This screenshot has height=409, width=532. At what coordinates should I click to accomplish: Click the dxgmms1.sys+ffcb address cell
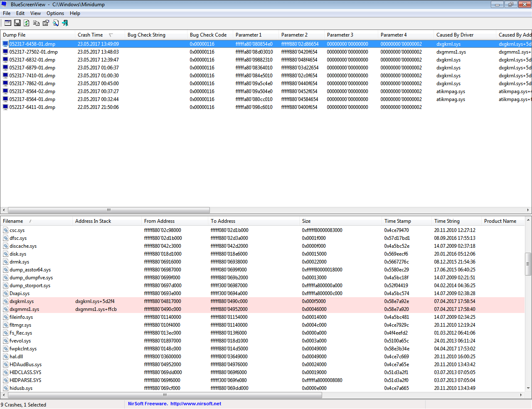96,309
